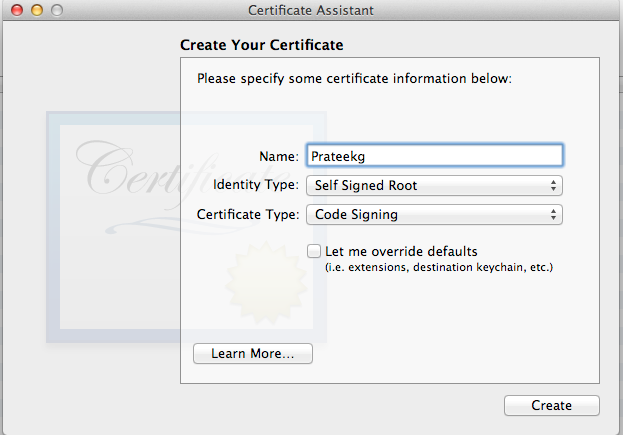Click the arrows on Code Signing popup
The image size is (623, 435).
(553, 214)
